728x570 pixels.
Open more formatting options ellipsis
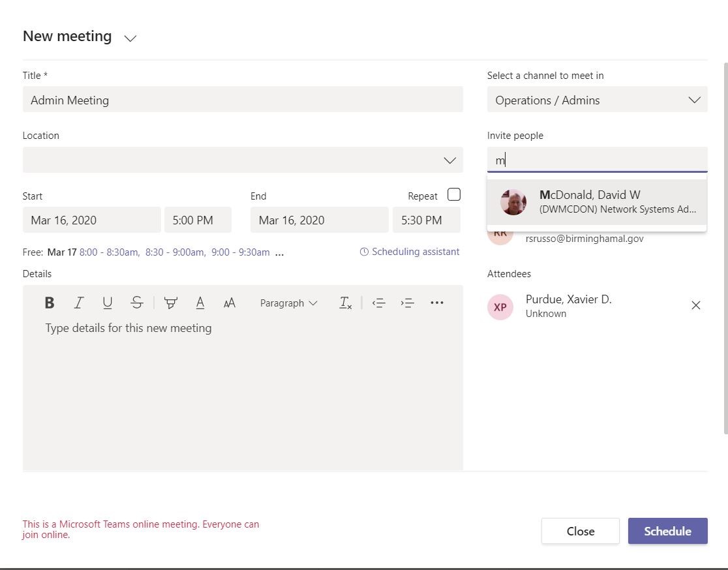437,303
